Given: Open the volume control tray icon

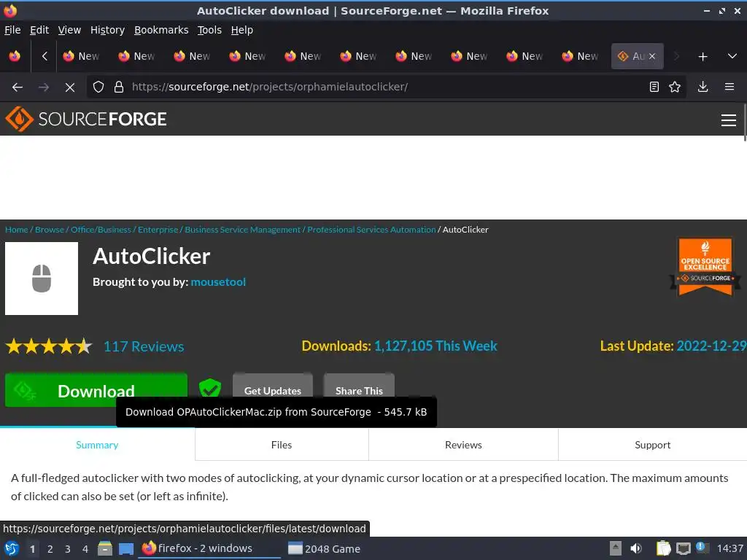Looking at the screenshot, I should click(636, 548).
